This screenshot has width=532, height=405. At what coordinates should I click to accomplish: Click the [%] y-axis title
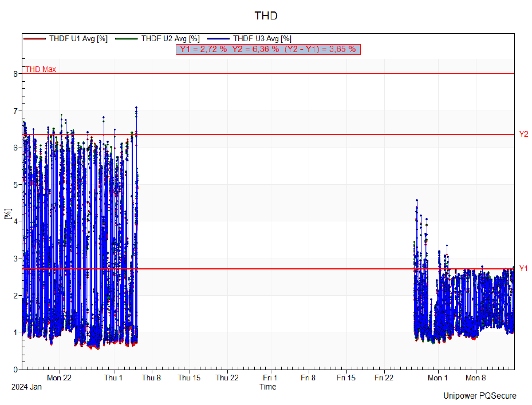[8, 215]
